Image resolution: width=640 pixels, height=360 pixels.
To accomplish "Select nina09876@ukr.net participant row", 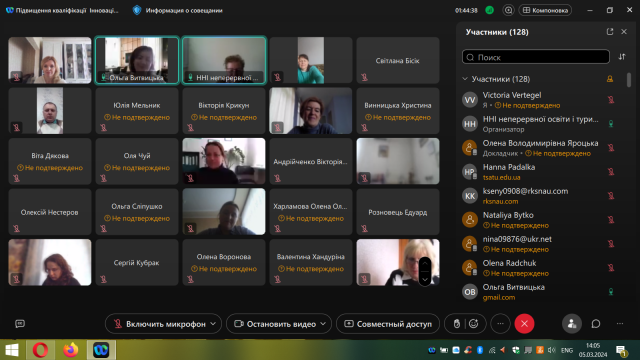I will (538, 244).
